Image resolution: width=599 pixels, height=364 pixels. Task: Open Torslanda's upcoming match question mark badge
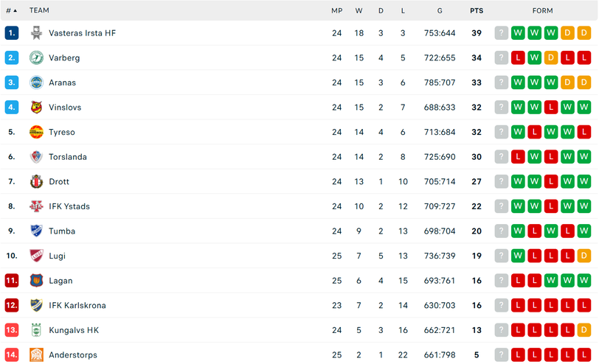point(501,156)
